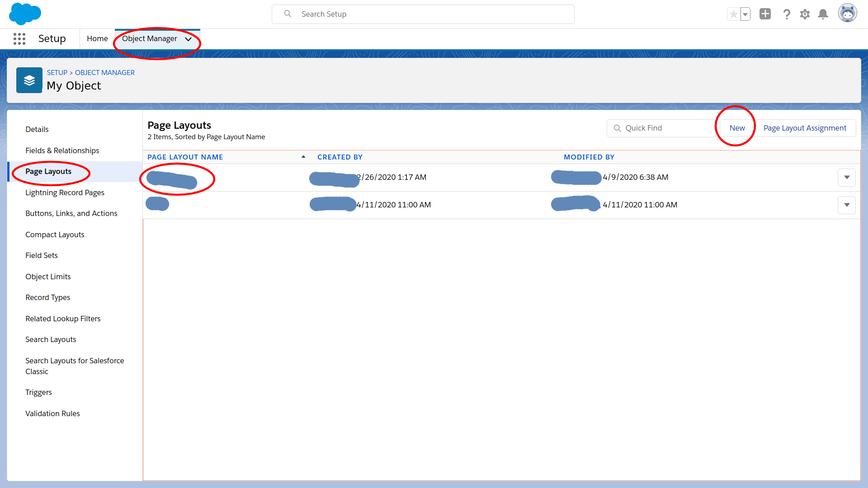This screenshot has height=488, width=868.
Task: Switch to the Home tab
Action: click(97, 39)
